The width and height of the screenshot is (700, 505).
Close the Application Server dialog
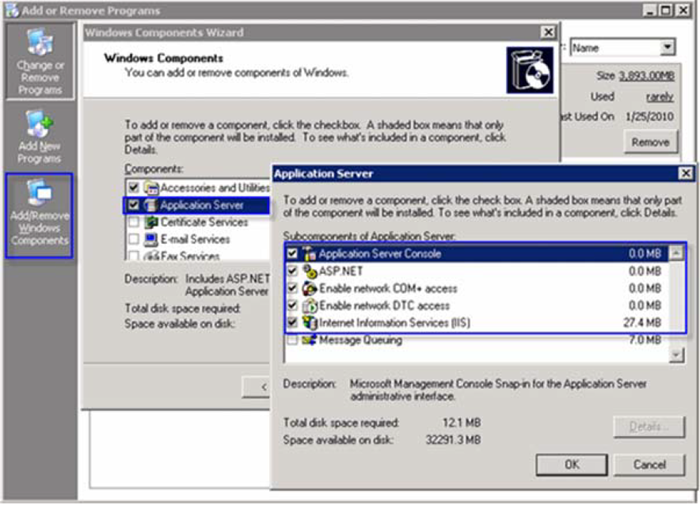(684, 173)
